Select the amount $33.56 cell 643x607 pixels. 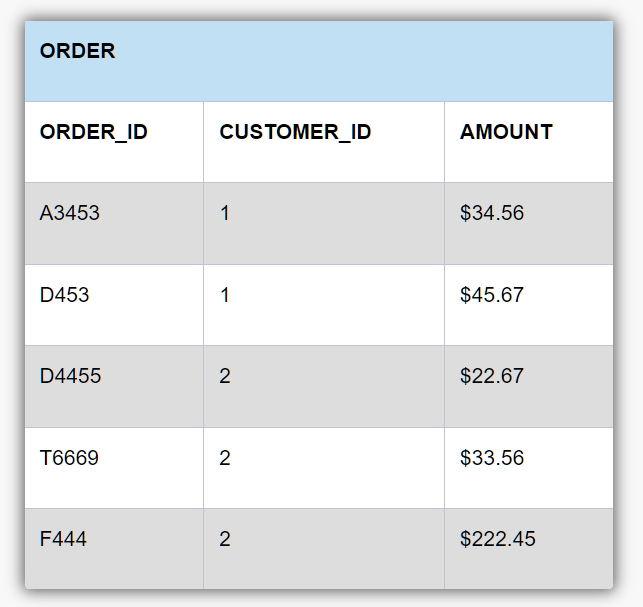(x=529, y=468)
